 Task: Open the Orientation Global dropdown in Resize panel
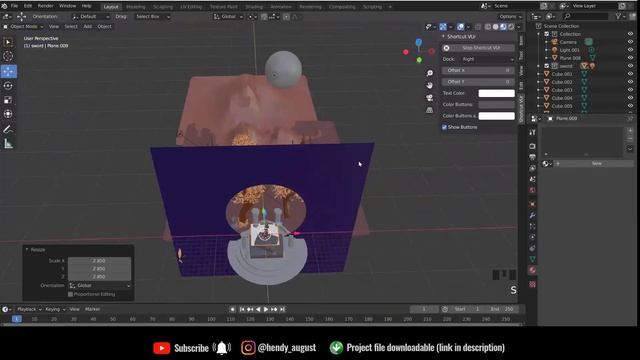(100, 286)
